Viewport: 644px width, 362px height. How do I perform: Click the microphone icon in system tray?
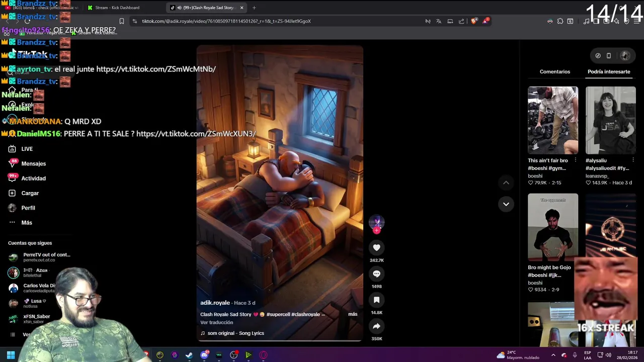(575, 355)
